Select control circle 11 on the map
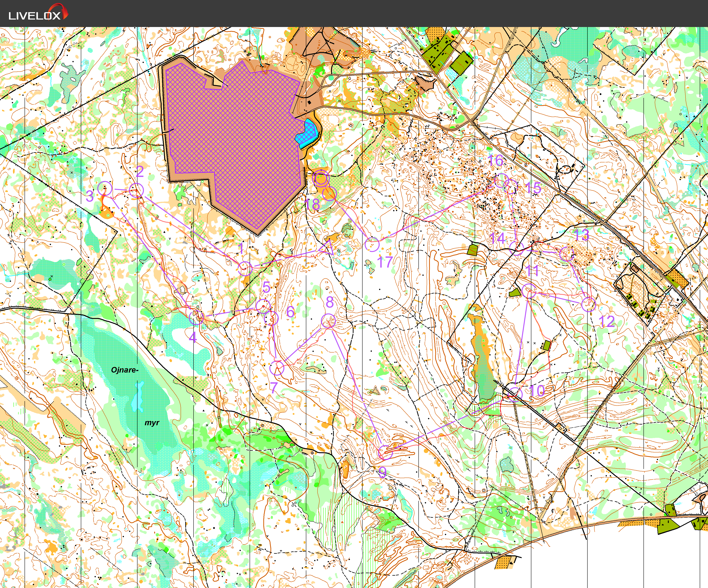Viewport: 708px width, 588px height. click(529, 291)
